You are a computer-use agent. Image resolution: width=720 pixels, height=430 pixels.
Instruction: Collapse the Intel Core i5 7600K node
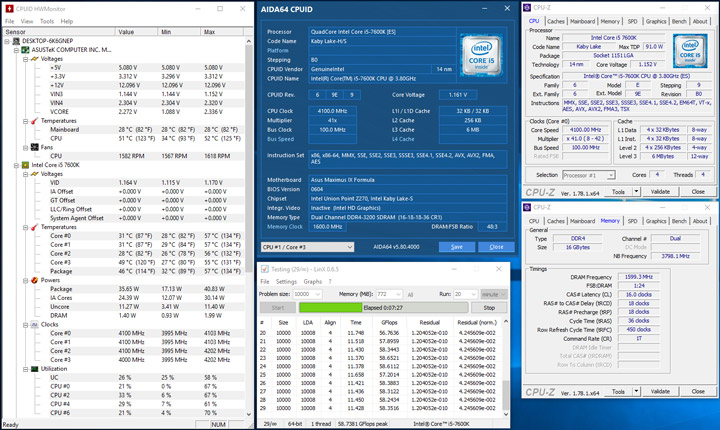17,165
